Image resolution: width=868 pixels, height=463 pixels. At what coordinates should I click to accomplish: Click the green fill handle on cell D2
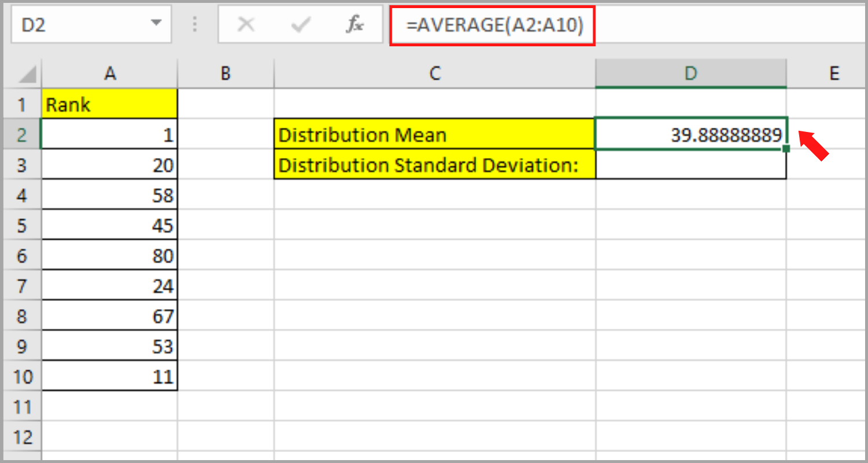click(786, 149)
